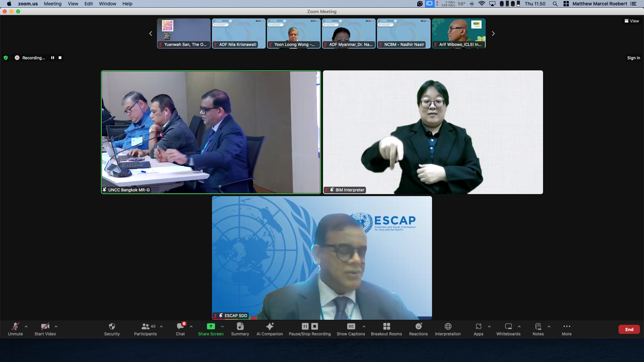Open the Help menu in menu bar
The image size is (644, 362).
click(127, 4)
